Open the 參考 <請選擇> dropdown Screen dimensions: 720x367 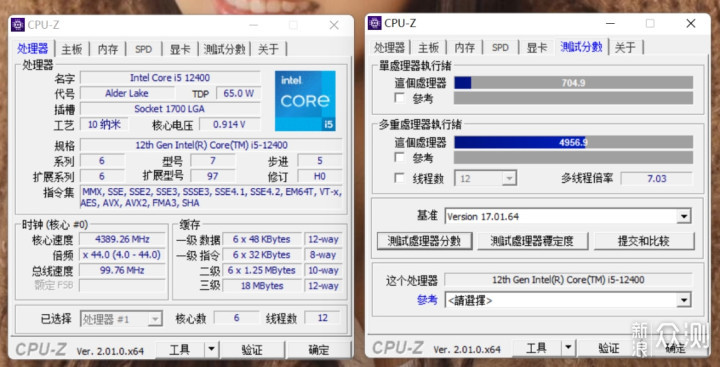click(x=568, y=300)
